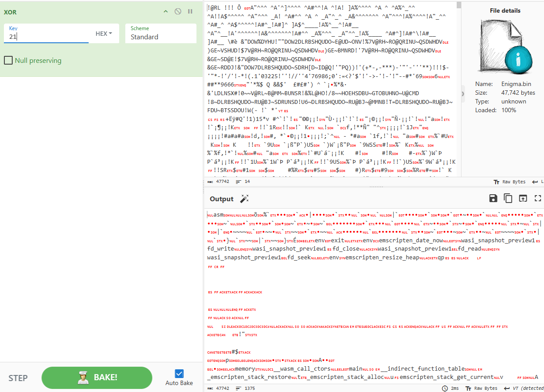
Task: Click the File details heading
Action: [x=506, y=10]
